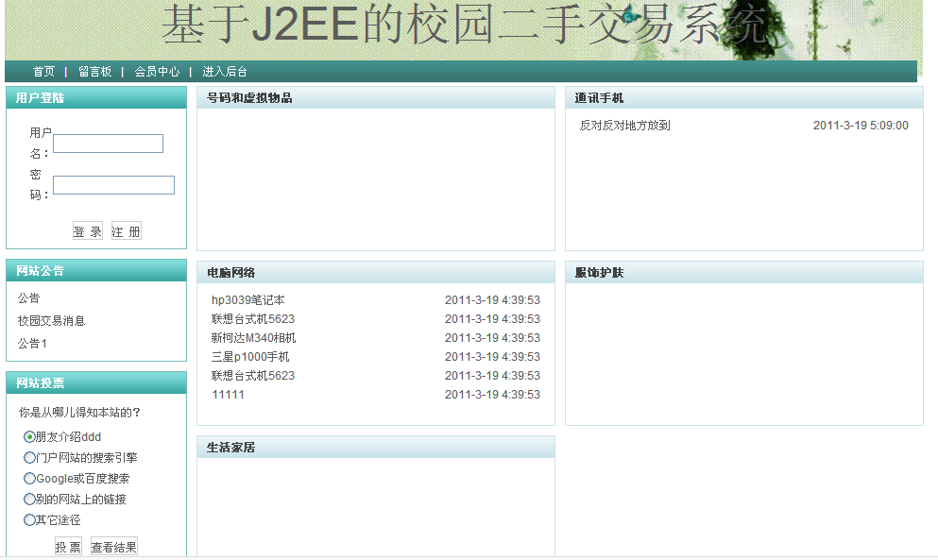Click the 2011-3-19 5:09:00 timestamp
The image size is (938, 560).
click(x=861, y=126)
